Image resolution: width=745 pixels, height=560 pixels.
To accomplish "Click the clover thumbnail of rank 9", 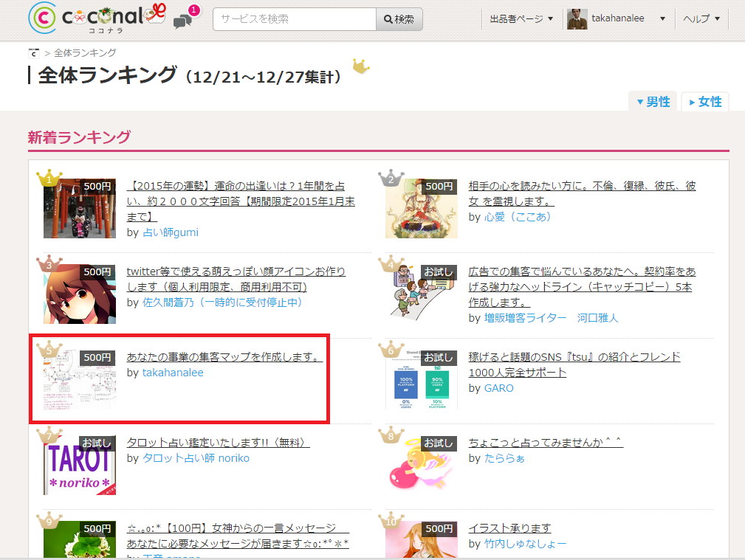I will click(79, 539).
